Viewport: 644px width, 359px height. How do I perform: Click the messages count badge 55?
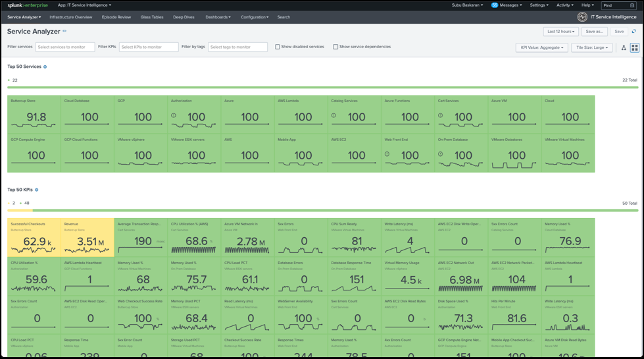click(x=495, y=5)
